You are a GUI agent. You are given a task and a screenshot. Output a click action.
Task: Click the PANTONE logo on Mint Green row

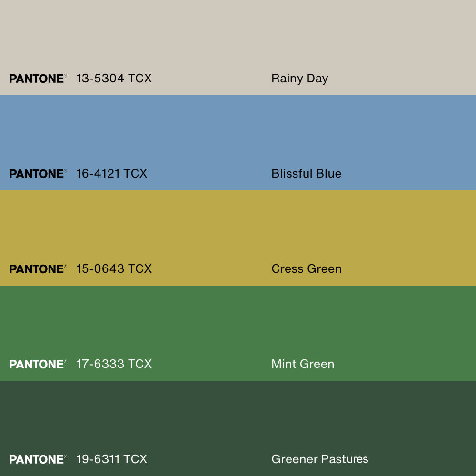pyautogui.click(x=38, y=364)
